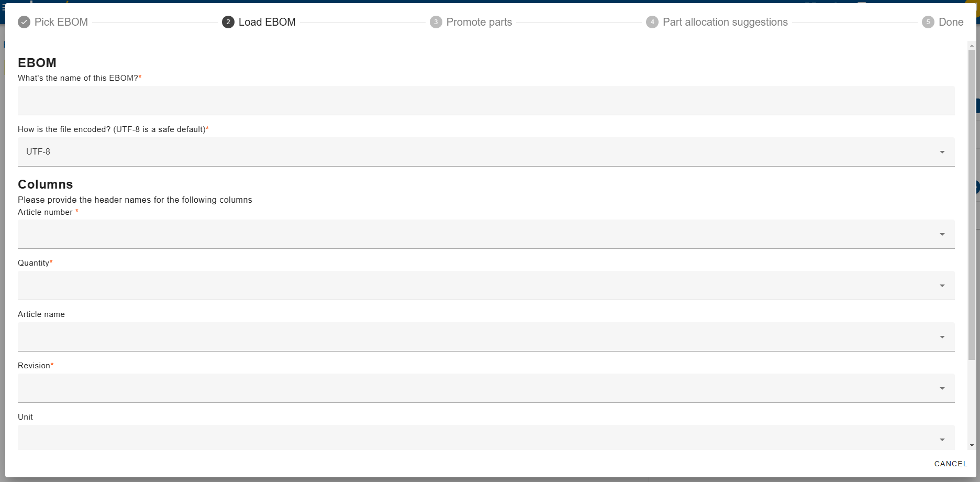
Task: Expand the Quantity column dropdown
Action: click(486, 286)
